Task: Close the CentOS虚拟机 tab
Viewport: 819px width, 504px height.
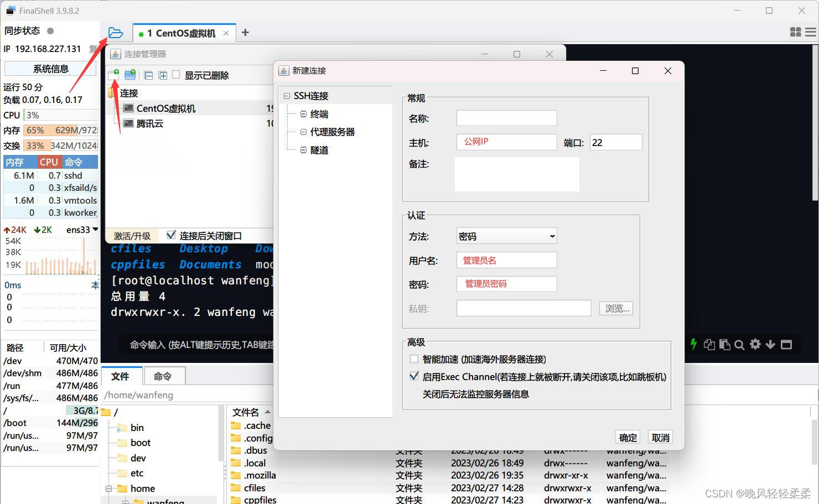Action: point(226,33)
